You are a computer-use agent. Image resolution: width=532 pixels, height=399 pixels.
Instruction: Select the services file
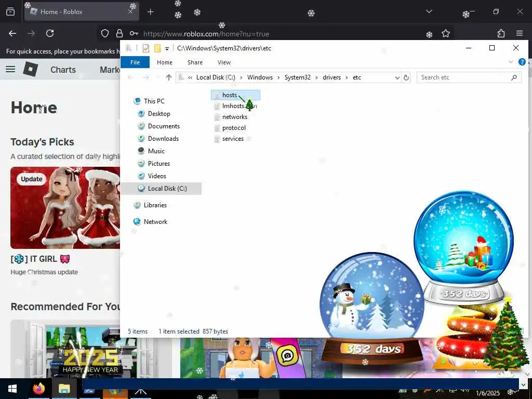(229, 139)
